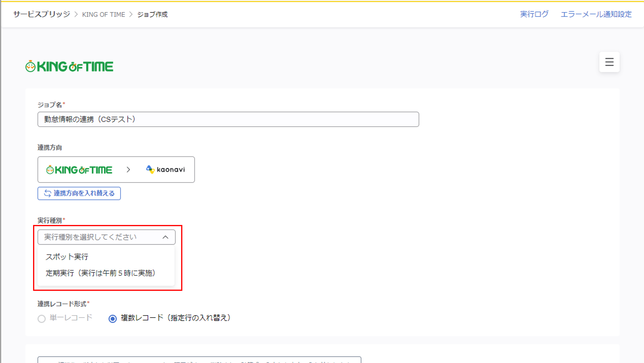Viewport: 644px width, 363px height.
Task: Collapse the 実行種別 dropdown chevron
Action: point(165,237)
